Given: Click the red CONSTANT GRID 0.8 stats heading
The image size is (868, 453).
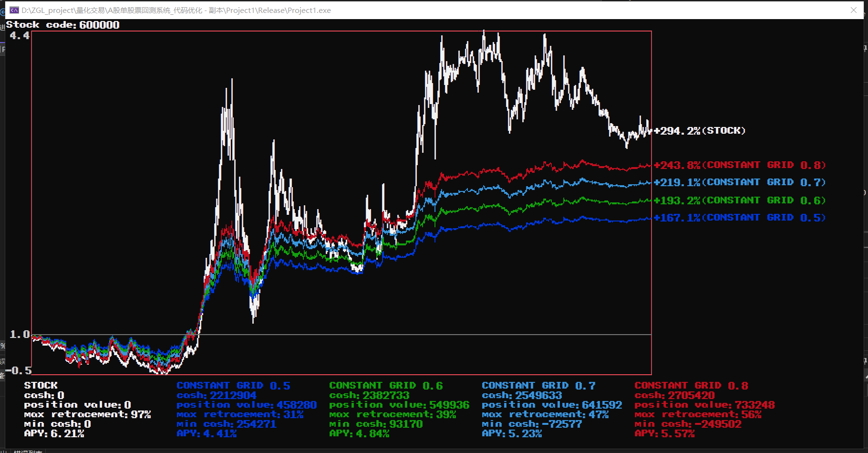Looking at the screenshot, I should (x=691, y=385).
